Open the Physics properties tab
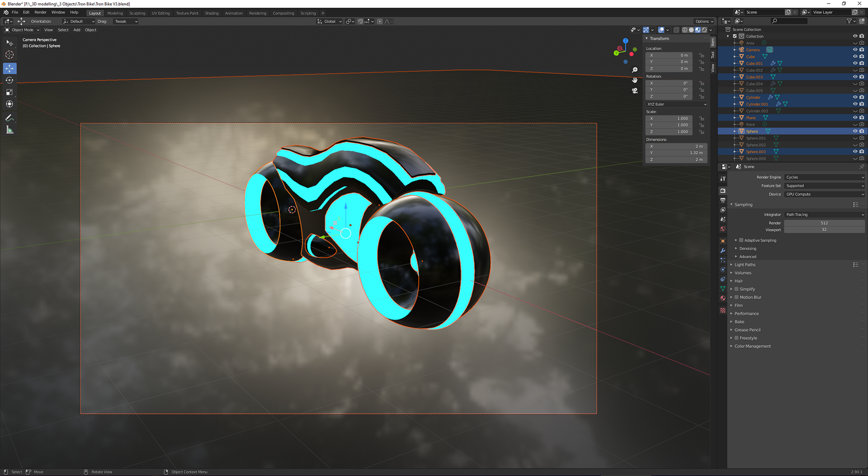Image resolution: width=868 pixels, height=476 pixels. coord(723,269)
